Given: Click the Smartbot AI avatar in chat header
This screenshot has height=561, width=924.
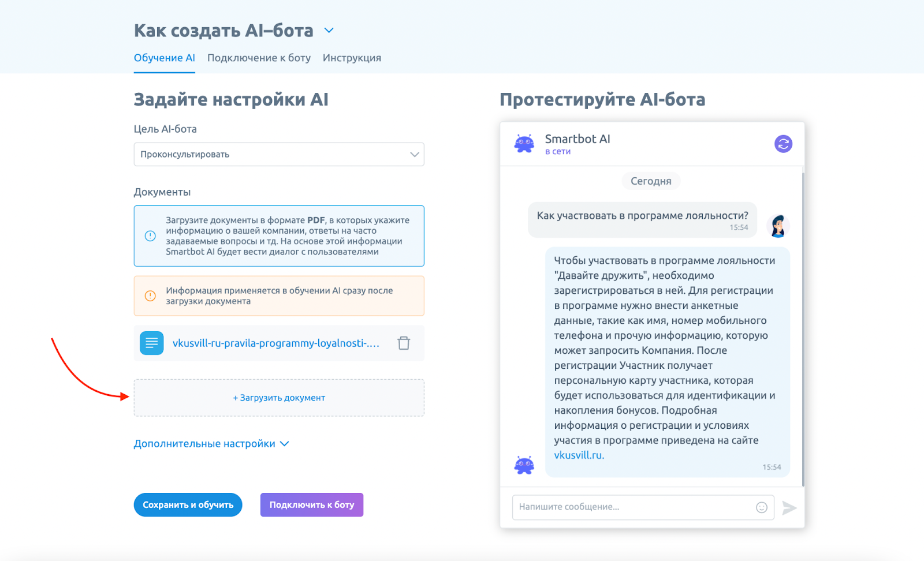Looking at the screenshot, I should 524,144.
